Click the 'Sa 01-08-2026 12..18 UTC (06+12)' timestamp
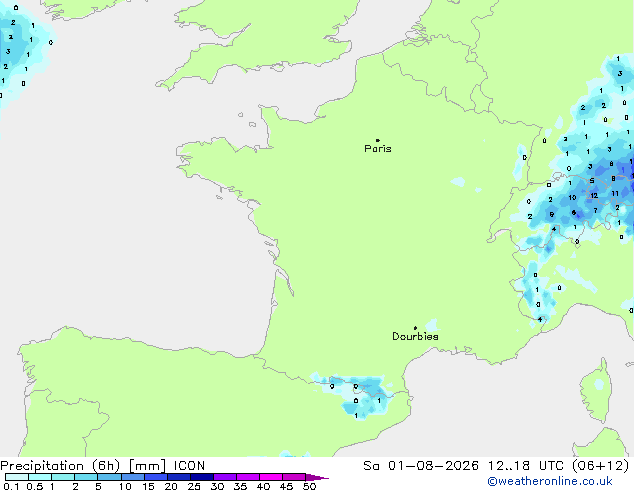Image resolution: width=634 pixels, height=490 pixels. click(x=496, y=466)
